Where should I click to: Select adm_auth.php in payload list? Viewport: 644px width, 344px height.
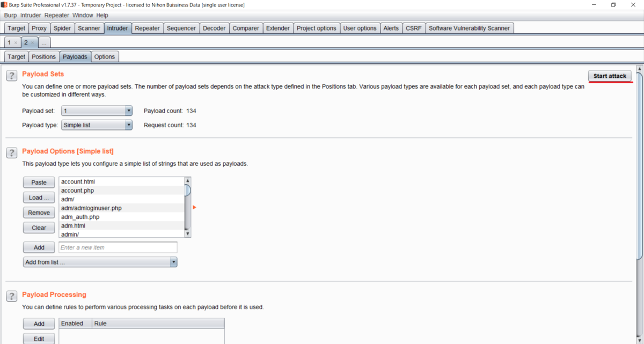point(121,217)
